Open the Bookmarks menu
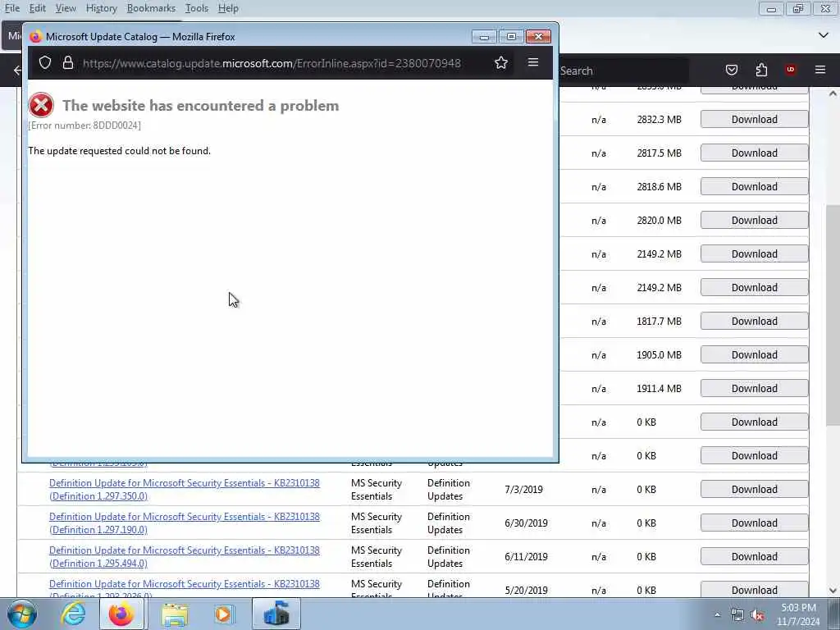This screenshot has width=840, height=630. pyautogui.click(x=151, y=8)
